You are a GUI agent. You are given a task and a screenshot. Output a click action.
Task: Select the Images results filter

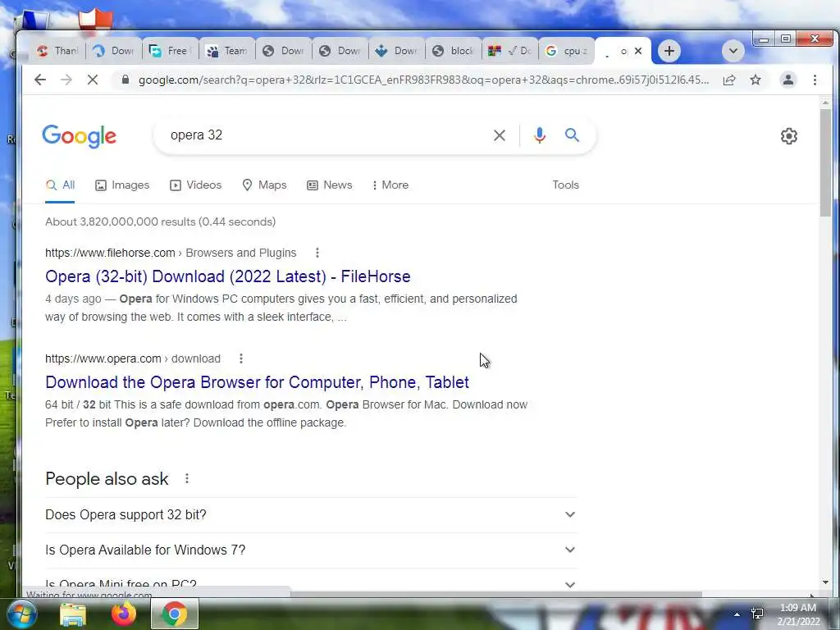point(122,185)
